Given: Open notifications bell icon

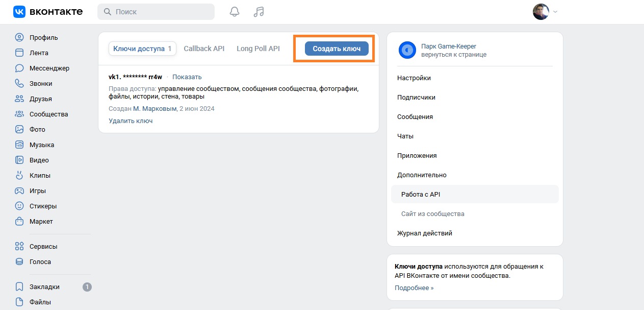Looking at the screenshot, I should tap(235, 12).
